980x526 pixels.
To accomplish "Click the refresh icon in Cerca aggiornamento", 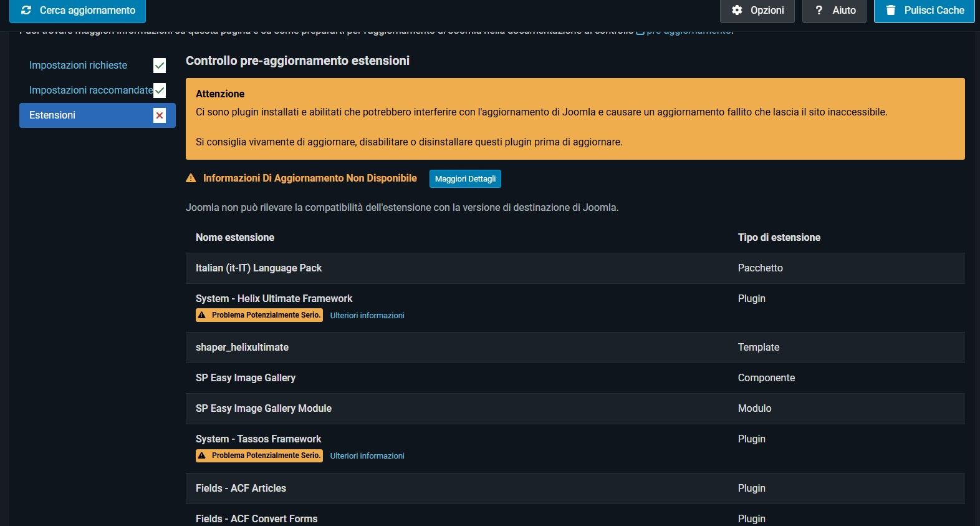I will pos(26,10).
